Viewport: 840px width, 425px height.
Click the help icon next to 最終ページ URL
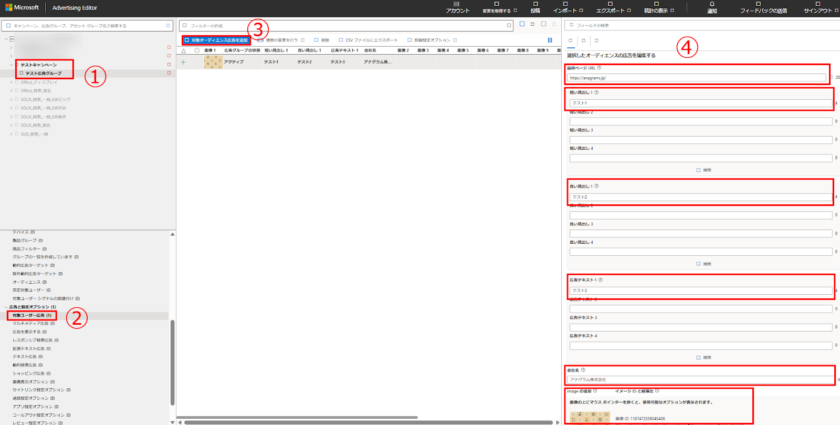coord(599,67)
